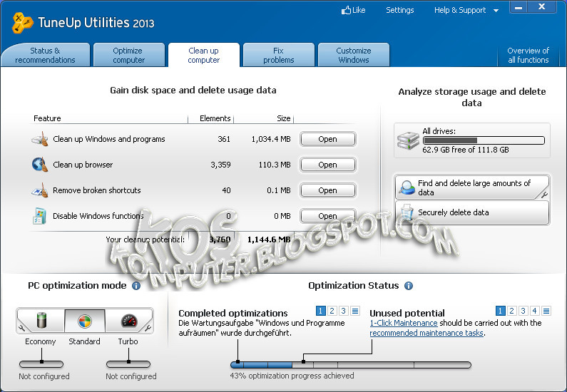Select the Clean up computer tab
This screenshot has width=567, height=392.
(203, 55)
